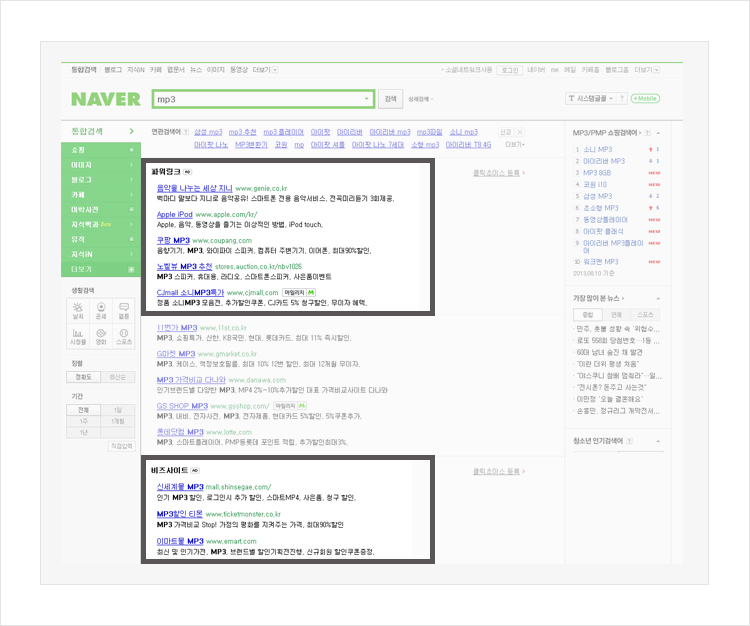750x626 pixels.
Task: Collapse the 청소년 인기검색어 panel arrow
Action: point(658,441)
